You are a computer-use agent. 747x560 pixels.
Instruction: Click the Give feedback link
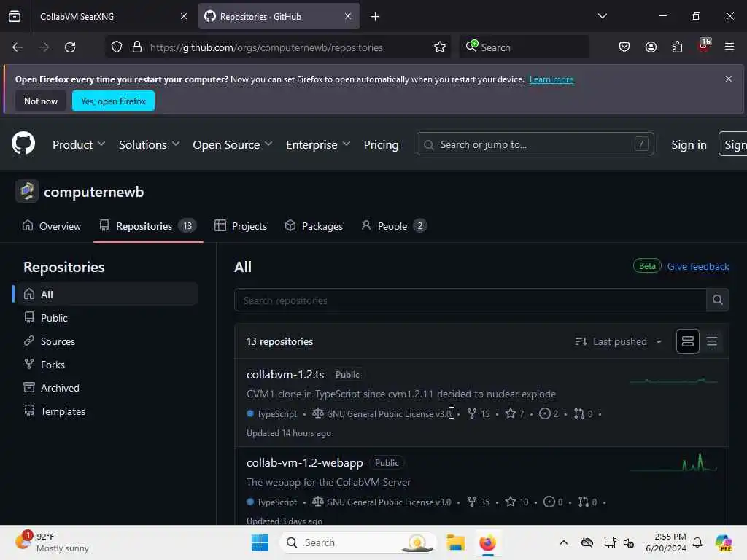coord(698,266)
